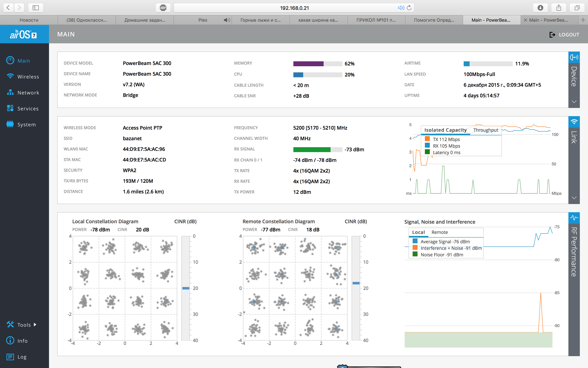The height and width of the screenshot is (368, 588).
Task: Click the uptime value 4 days 05:14:57
Action: click(481, 95)
